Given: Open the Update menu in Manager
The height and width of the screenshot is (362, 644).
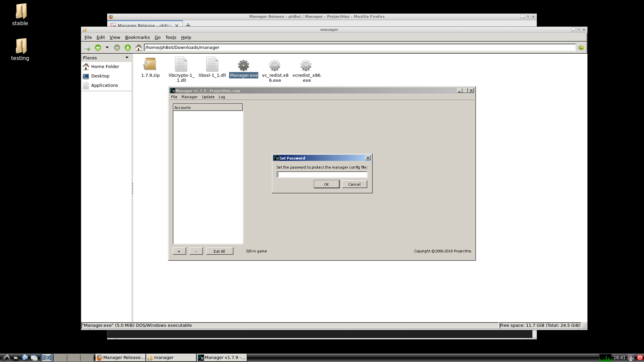Looking at the screenshot, I should pyautogui.click(x=208, y=97).
